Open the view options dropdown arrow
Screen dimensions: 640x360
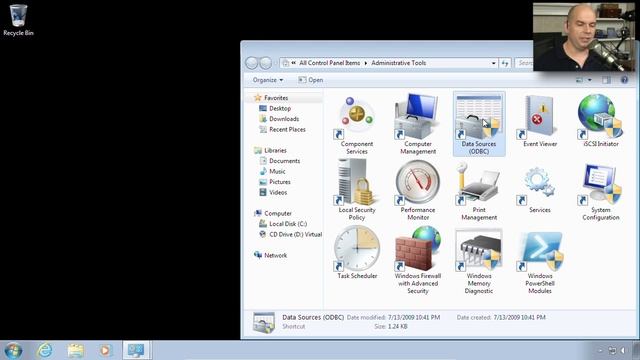589,80
